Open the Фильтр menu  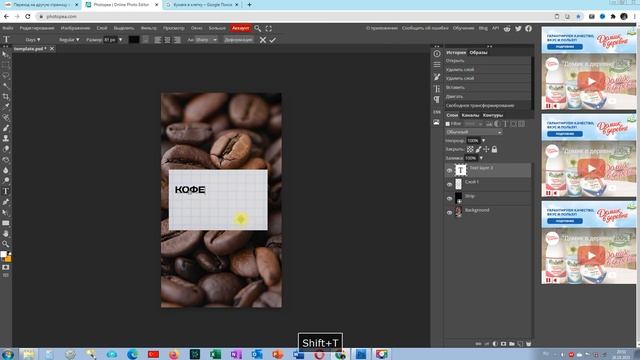pos(149,28)
